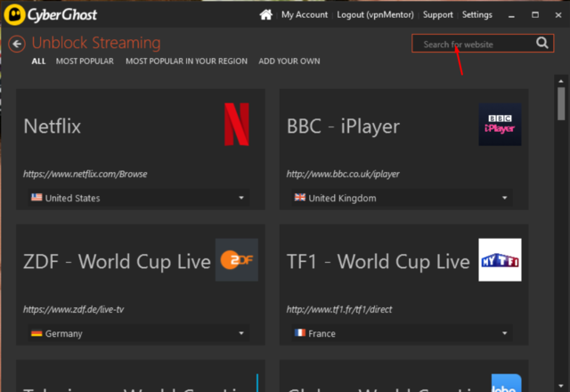Image resolution: width=570 pixels, height=392 pixels.
Task: Open the BBC iPlayer logo thumbnail
Action: (x=500, y=125)
